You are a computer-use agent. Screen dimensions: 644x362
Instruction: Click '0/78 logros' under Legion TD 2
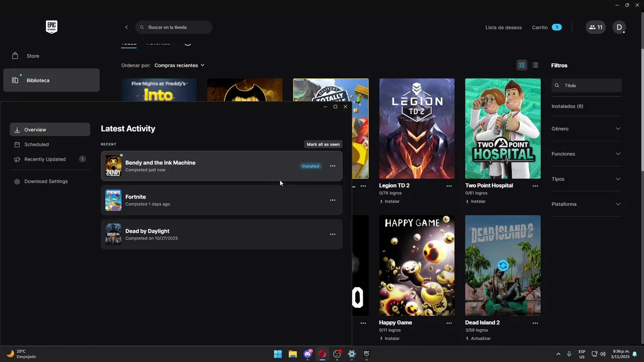(x=390, y=193)
